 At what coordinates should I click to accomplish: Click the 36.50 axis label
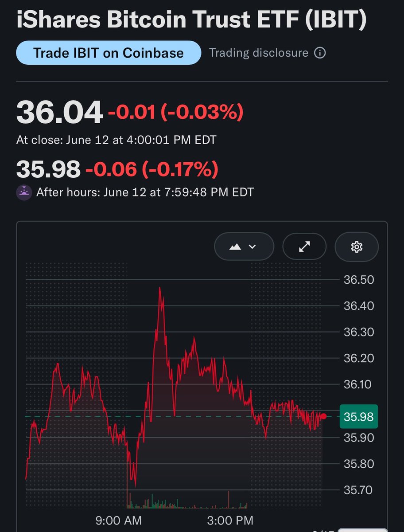[359, 280]
